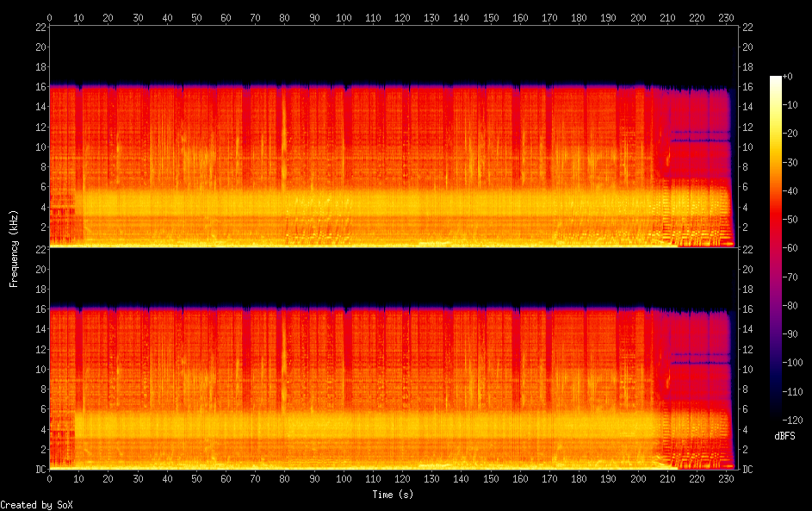Click the "Time (s)" axis label
The width and height of the screenshot is (812, 511).
394,495
